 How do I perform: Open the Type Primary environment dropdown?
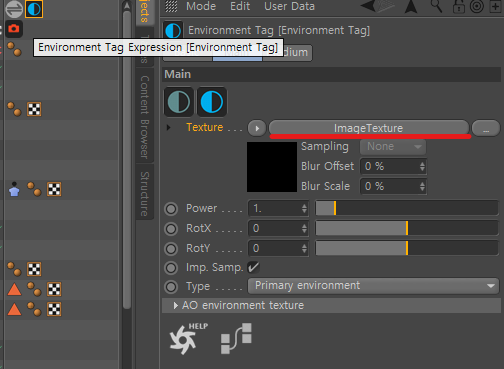[373, 286]
